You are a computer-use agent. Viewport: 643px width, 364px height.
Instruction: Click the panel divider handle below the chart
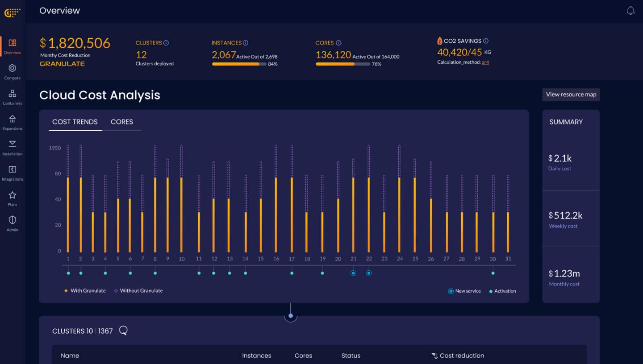291,315
